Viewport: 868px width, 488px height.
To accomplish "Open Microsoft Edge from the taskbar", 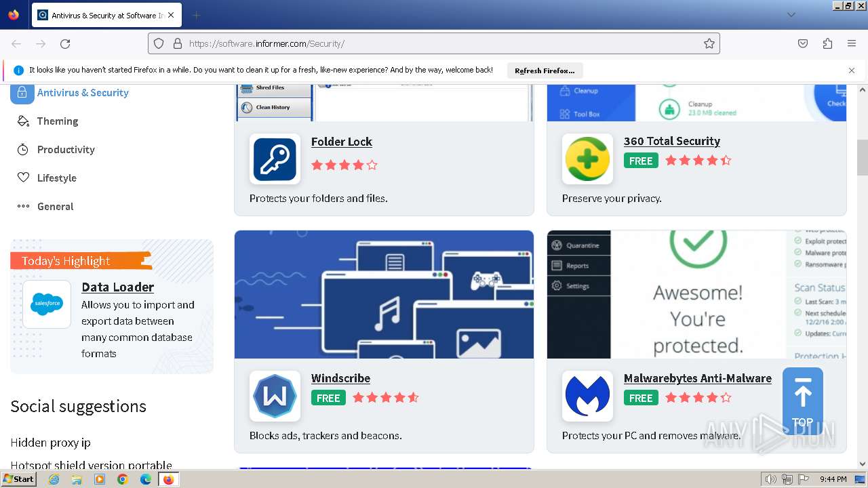I will click(146, 479).
